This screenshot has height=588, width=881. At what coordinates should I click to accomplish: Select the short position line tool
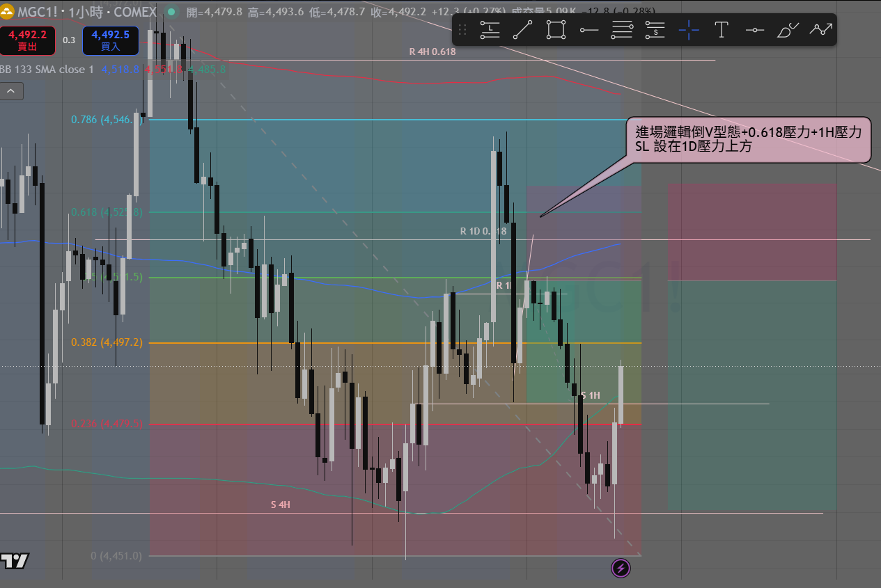click(x=655, y=29)
